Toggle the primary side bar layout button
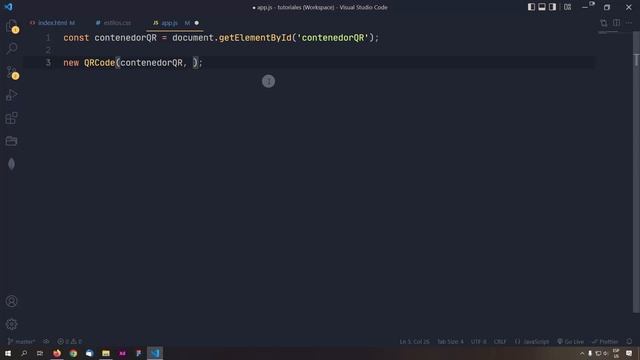This screenshot has height=360, width=640. tap(531, 7)
